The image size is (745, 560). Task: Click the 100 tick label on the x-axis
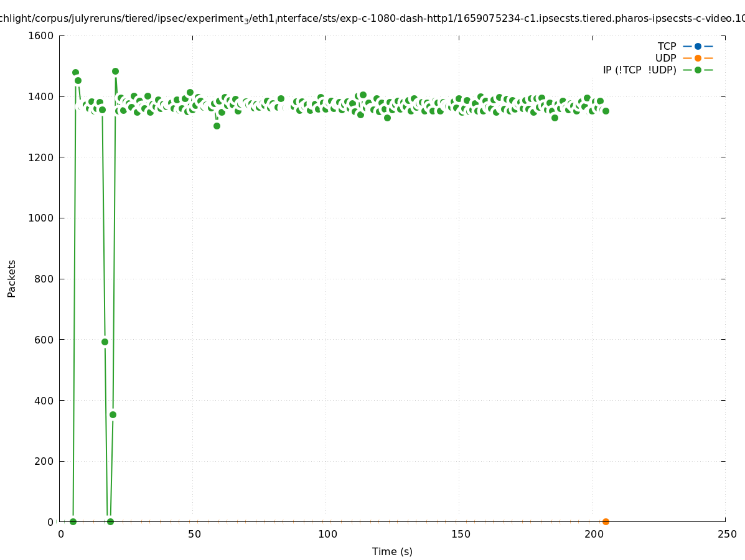pyautogui.click(x=327, y=534)
